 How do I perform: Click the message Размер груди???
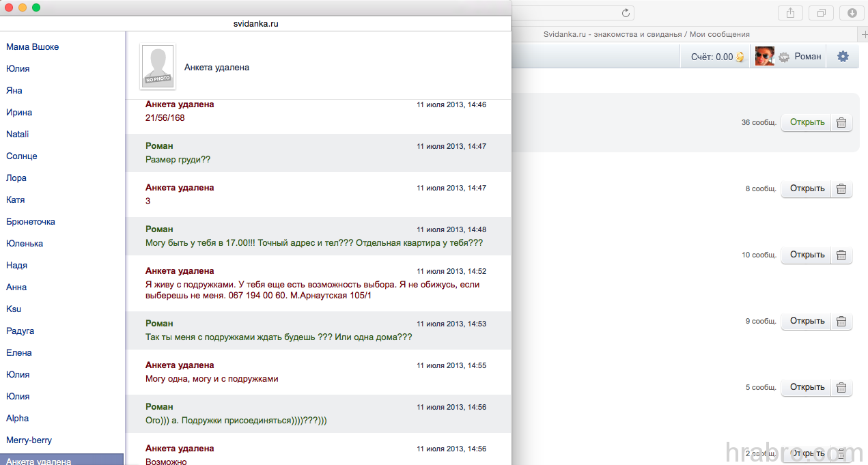coord(178,160)
